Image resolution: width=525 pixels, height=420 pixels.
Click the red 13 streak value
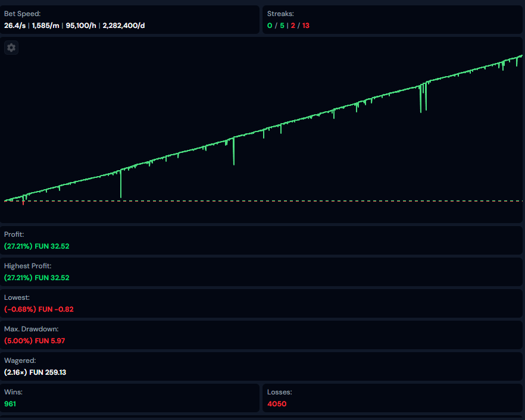[306, 26]
